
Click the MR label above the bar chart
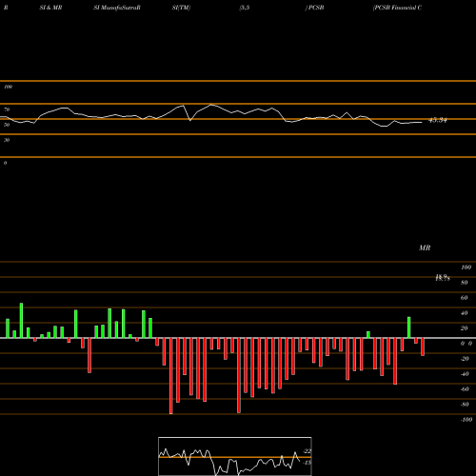coord(425,248)
